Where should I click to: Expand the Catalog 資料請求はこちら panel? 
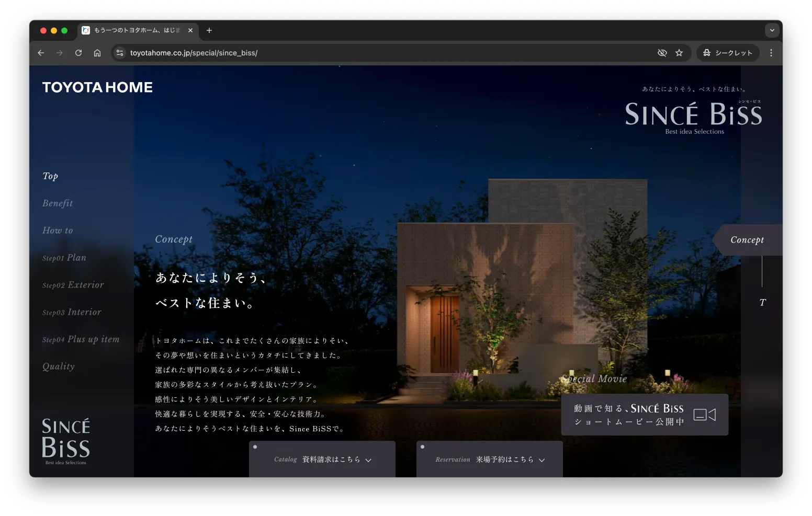point(322,459)
